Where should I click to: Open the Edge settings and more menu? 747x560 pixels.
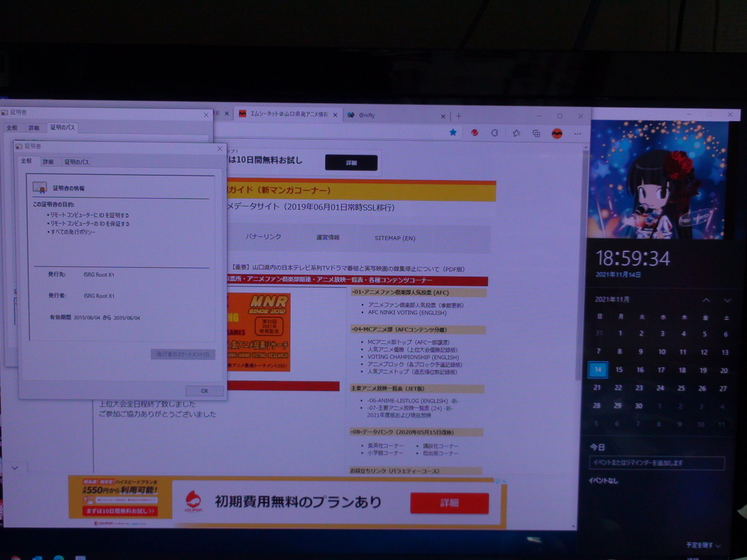click(578, 134)
